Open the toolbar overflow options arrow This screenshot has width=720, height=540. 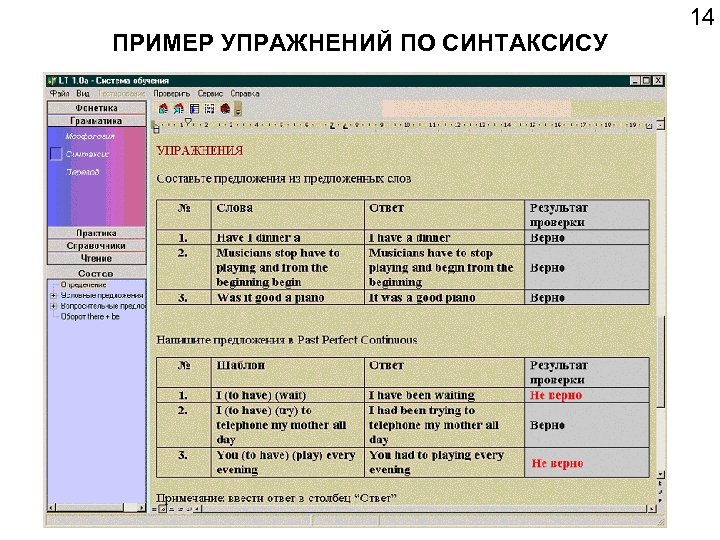[x=238, y=109]
